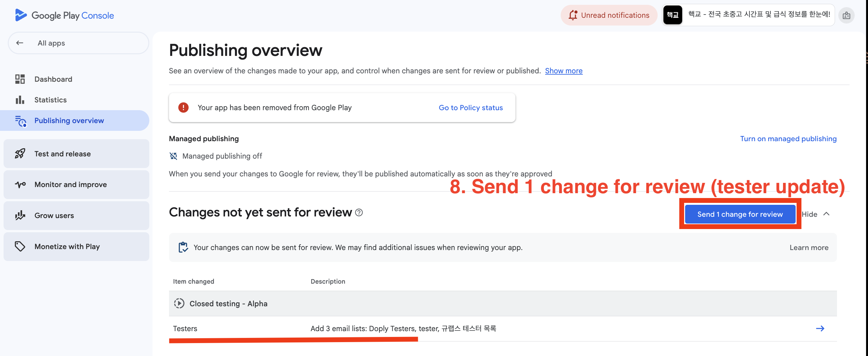Screen dimensions: 868x356
Task: Open Unread notifications button
Action: 609,15
